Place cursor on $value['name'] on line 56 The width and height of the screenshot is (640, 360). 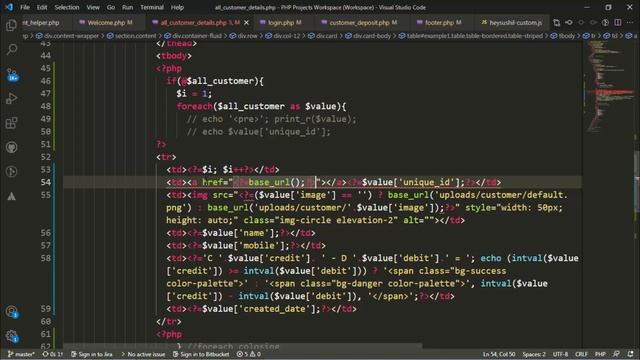(x=240, y=233)
